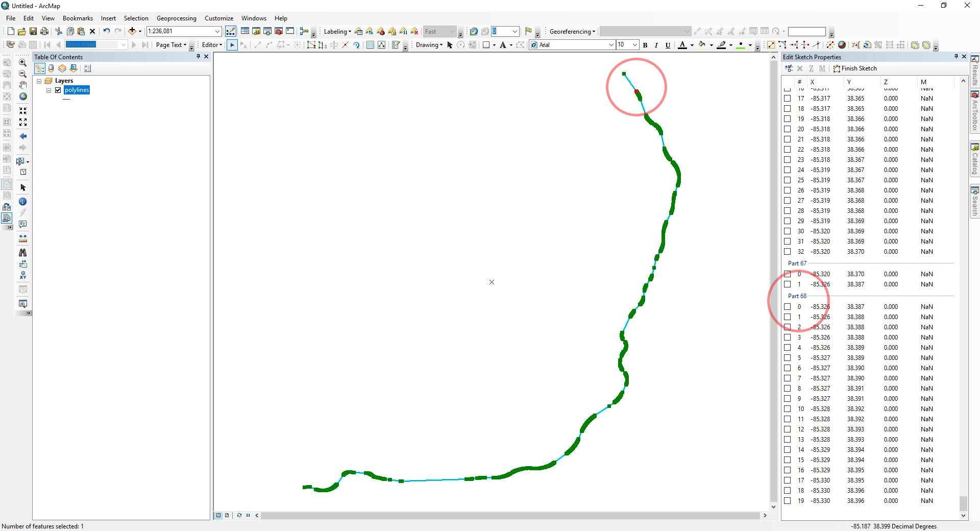Open the font size 10 dropdown
This screenshot has width=980, height=531.
[635, 45]
